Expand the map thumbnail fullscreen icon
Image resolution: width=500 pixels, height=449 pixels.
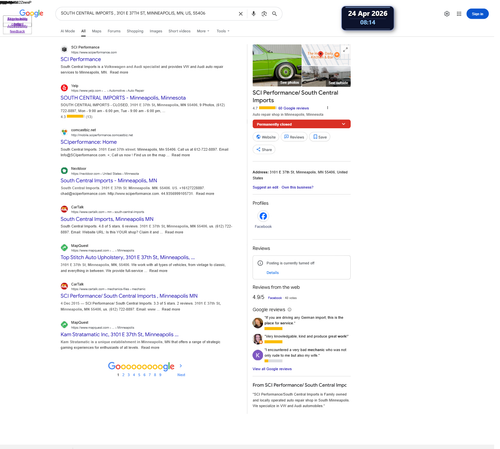coord(345,50)
